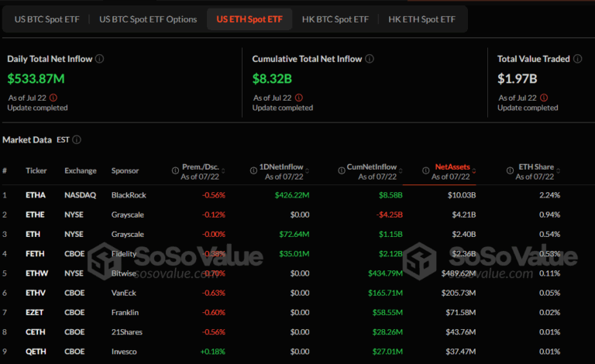The width and height of the screenshot is (595, 364).
Task: Open the HK BTC Spot ETF tab
Action: tap(335, 19)
